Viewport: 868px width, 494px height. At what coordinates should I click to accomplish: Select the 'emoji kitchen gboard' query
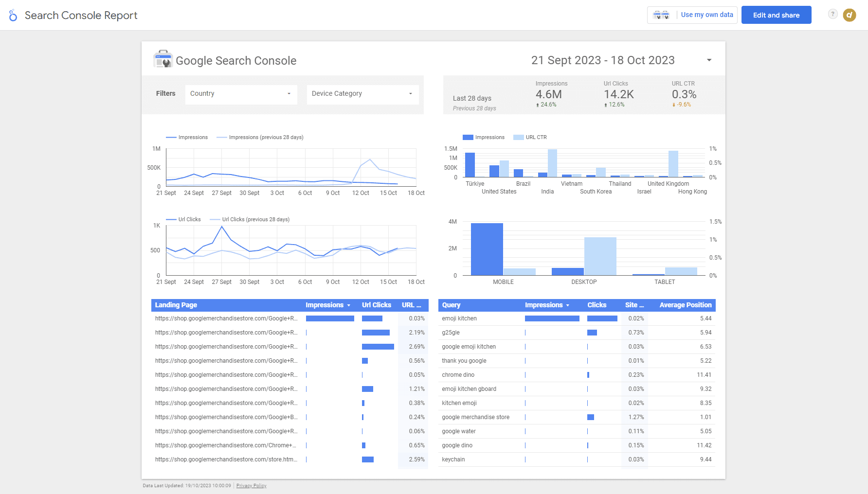point(577,389)
